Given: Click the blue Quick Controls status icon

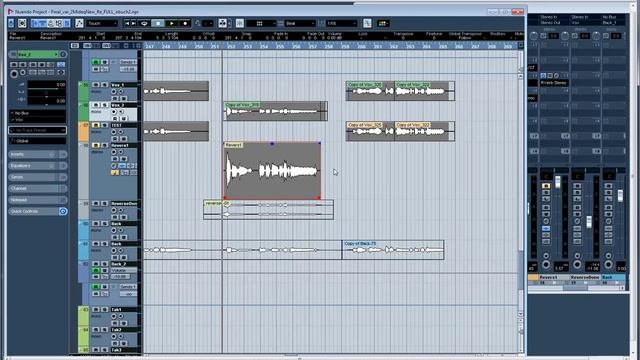Looking at the screenshot, I should pos(63,211).
